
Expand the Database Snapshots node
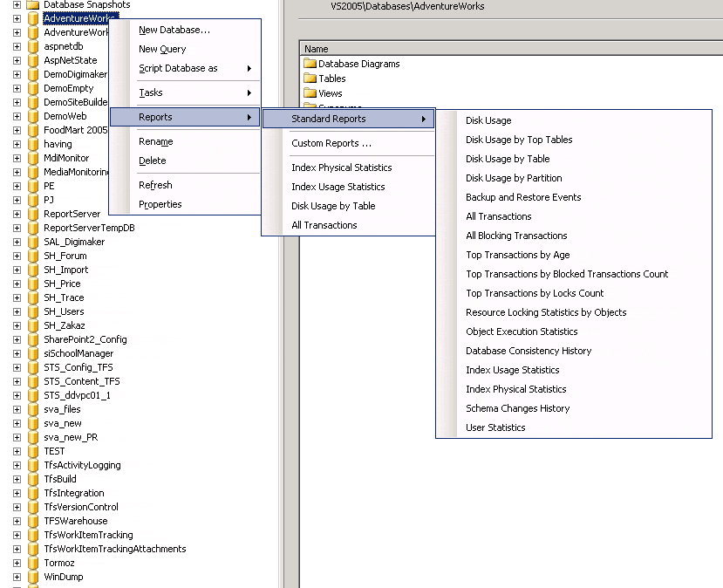[x=17, y=4]
